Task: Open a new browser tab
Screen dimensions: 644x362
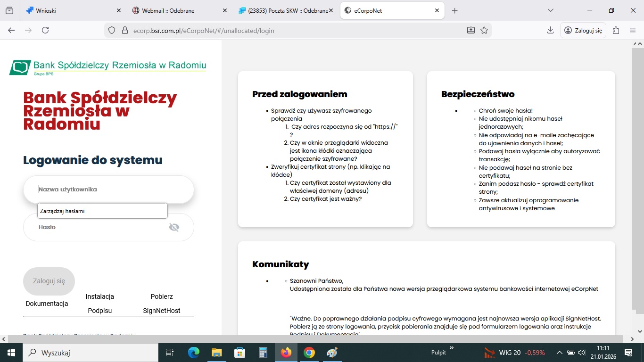Action: 454,10
